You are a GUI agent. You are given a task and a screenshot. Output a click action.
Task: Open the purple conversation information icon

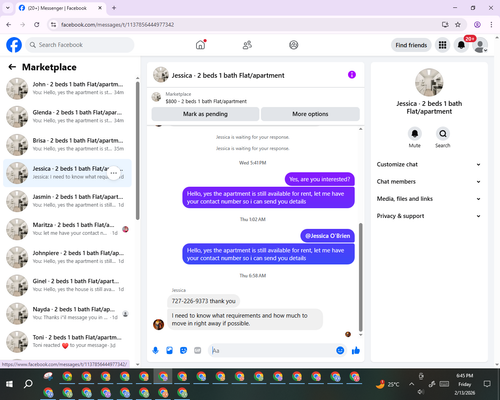pos(352,75)
